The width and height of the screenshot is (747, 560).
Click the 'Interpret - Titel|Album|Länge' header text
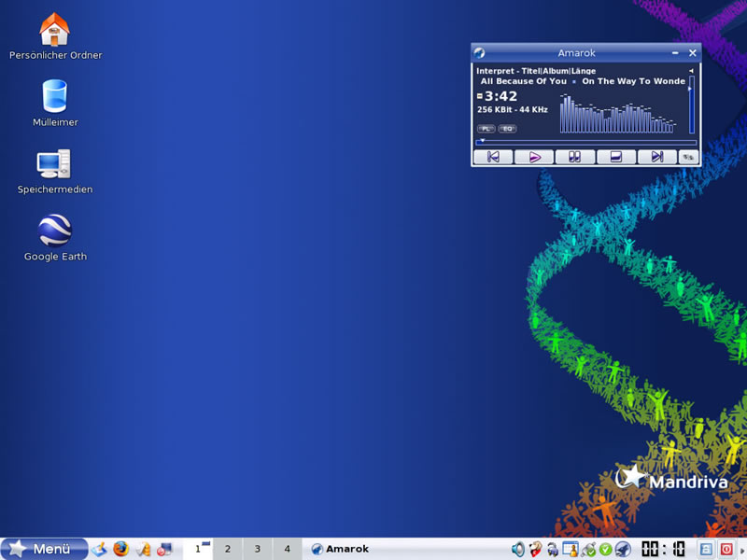point(536,71)
